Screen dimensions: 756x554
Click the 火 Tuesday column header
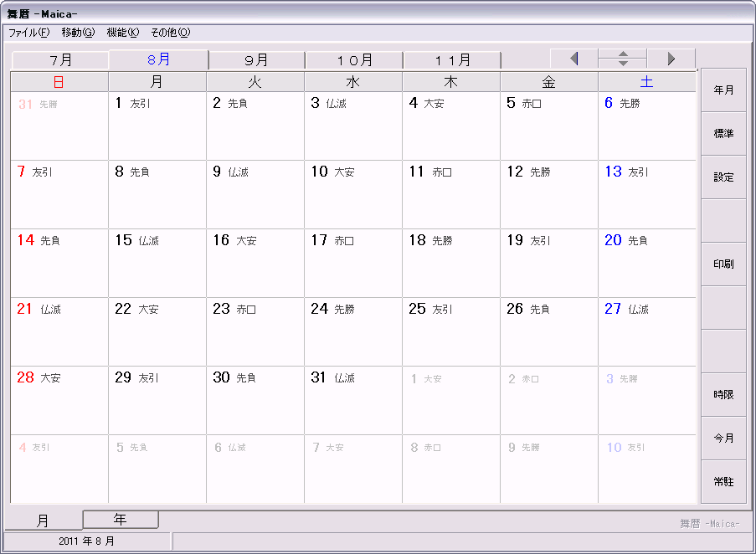255,82
